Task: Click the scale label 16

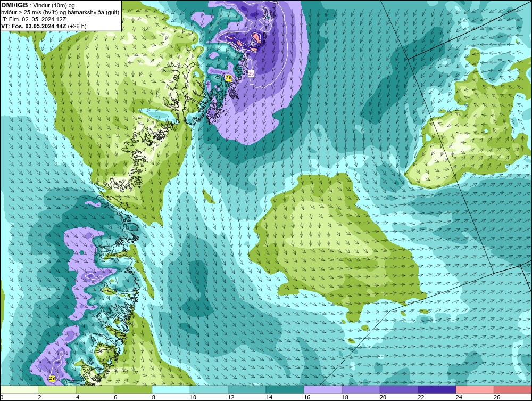Action: 307,397
